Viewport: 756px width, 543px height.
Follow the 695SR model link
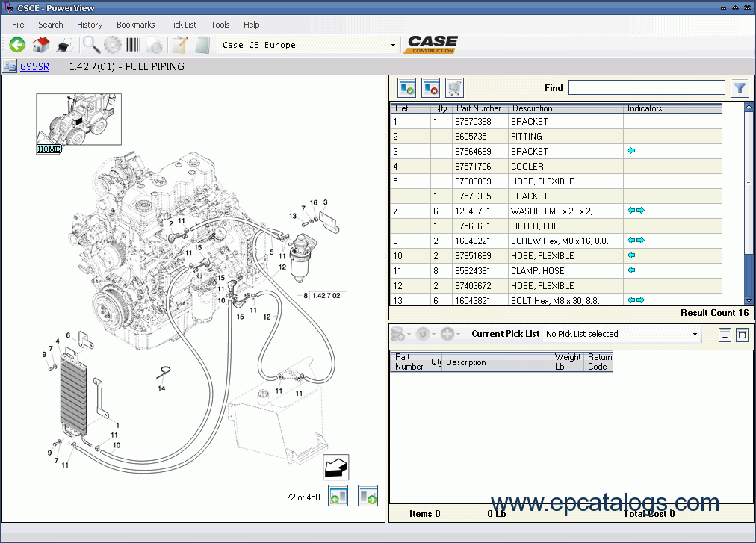(x=34, y=66)
